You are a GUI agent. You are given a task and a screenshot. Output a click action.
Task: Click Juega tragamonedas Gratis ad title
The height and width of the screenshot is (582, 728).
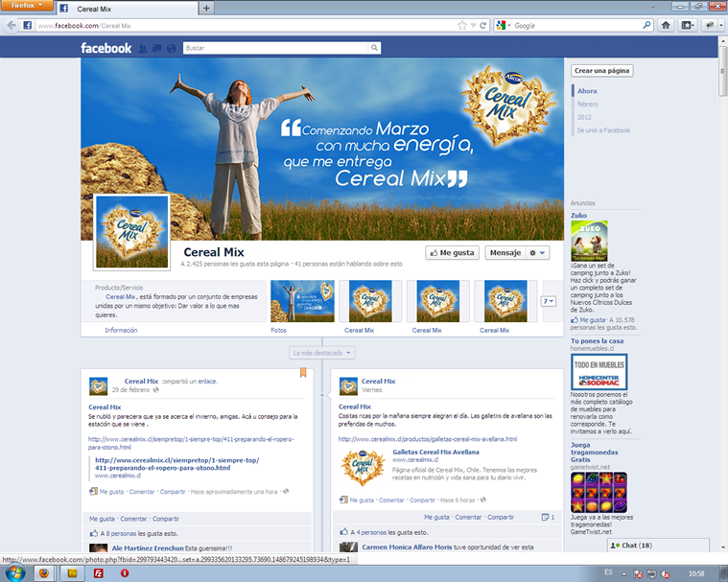tap(595, 452)
